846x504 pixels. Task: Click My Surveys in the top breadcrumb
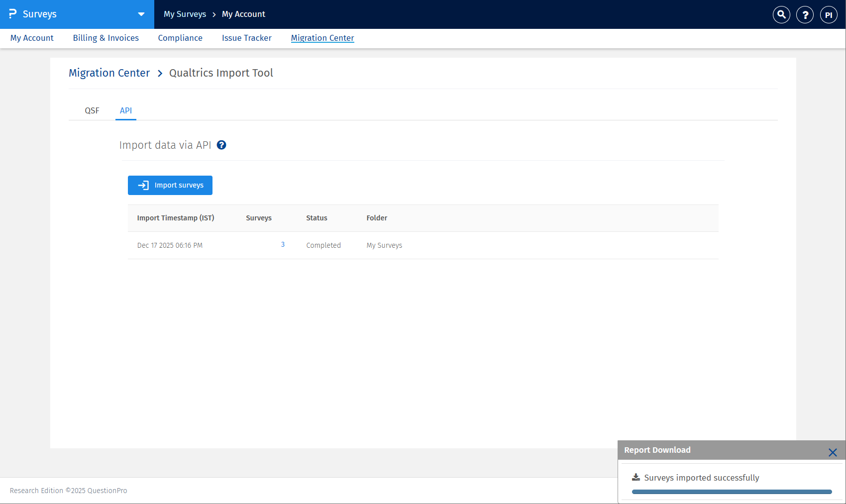[x=185, y=14]
